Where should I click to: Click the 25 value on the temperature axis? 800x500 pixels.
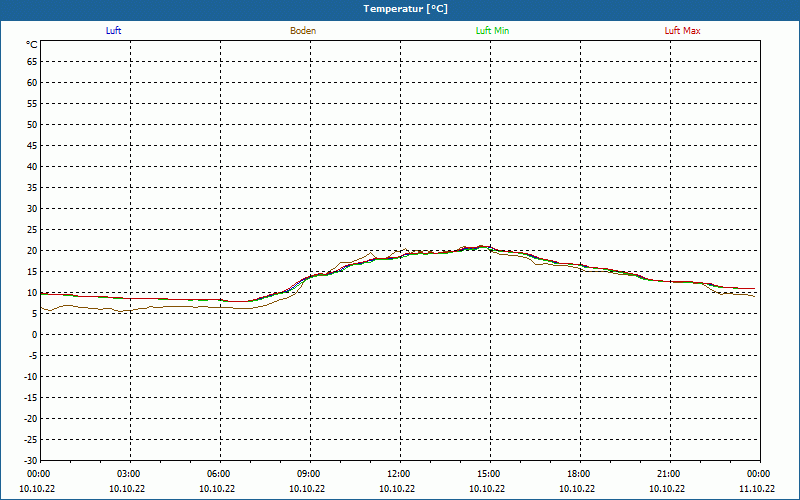(32, 230)
